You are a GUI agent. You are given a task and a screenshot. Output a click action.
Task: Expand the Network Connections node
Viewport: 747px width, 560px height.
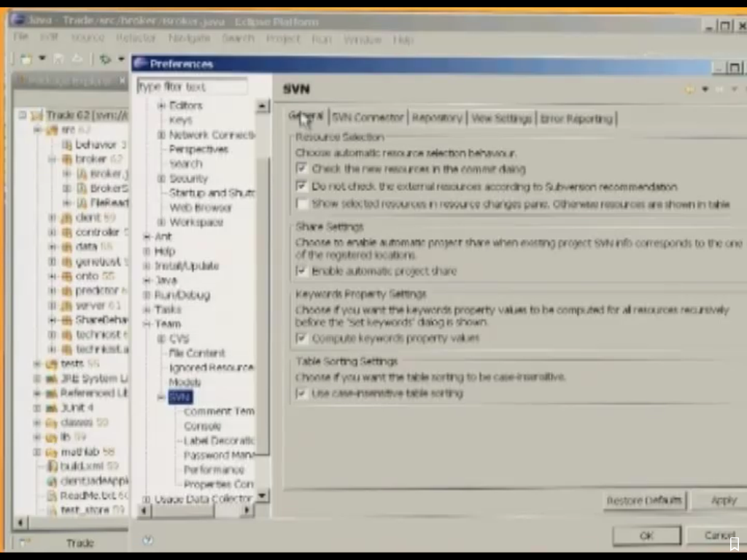click(x=161, y=135)
